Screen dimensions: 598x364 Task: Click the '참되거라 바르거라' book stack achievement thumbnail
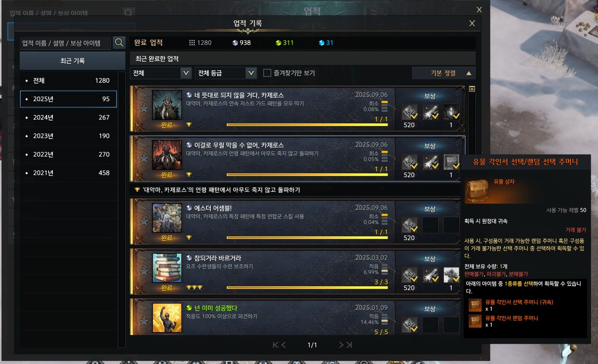(167, 267)
